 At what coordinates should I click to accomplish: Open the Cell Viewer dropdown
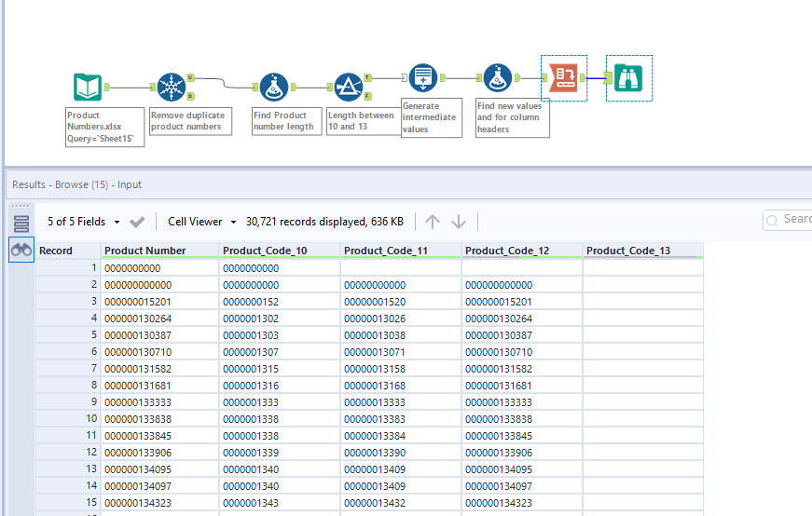tap(202, 222)
